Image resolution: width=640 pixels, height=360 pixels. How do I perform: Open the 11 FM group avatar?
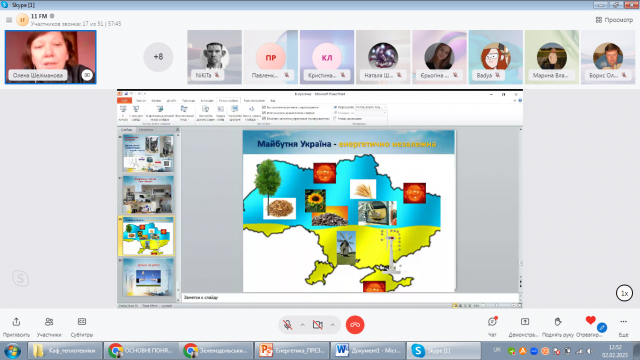coord(22,20)
